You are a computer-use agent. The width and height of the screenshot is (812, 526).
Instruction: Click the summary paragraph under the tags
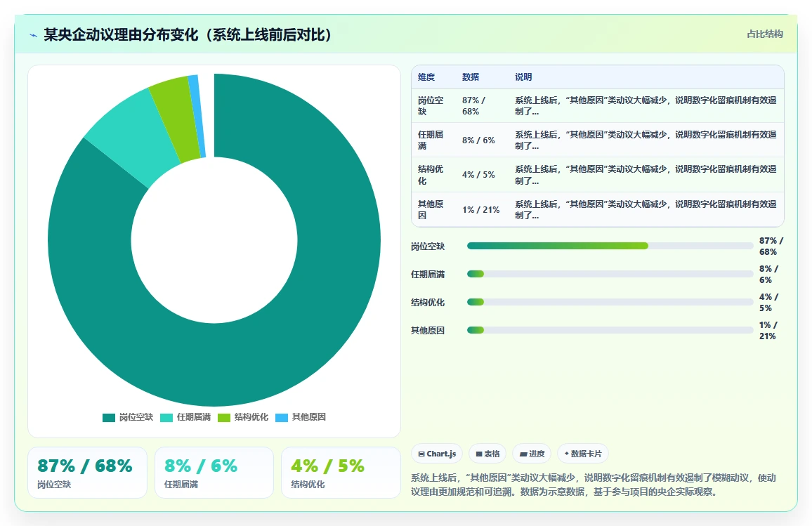[x=594, y=485]
